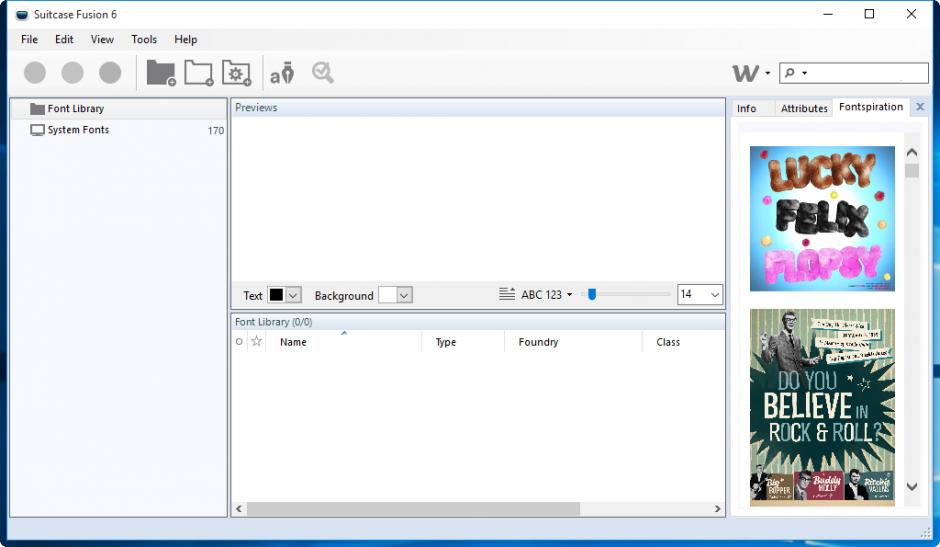Image resolution: width=940 pixels, height=547 pixels.
Task: Select System Fonts in the sidebar
Action: pos(78,130)
